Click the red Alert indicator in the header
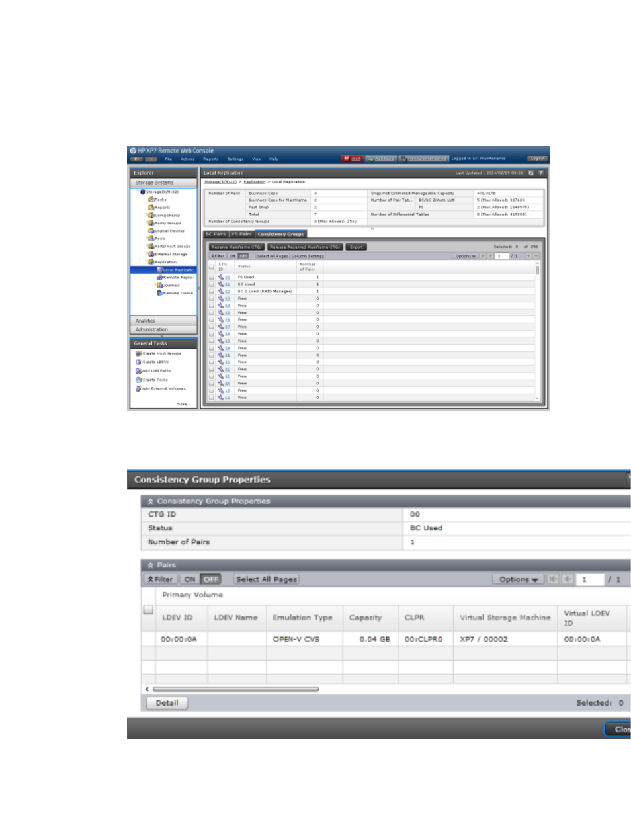This screenshot has height=840, width=631. coord(353,159)
